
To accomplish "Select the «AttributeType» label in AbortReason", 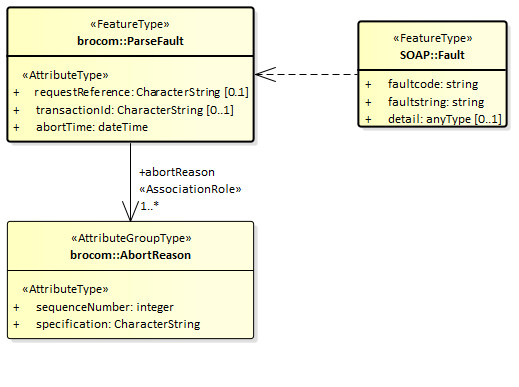I will coord(65,289).
